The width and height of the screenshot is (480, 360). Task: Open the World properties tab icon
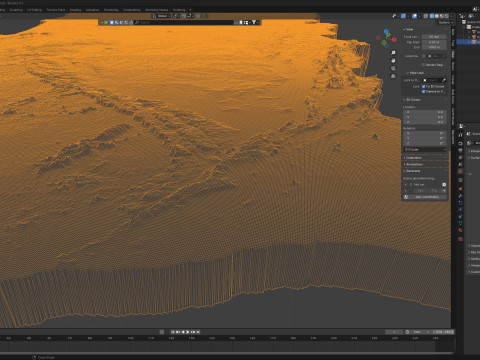click(x=460, y=171)
